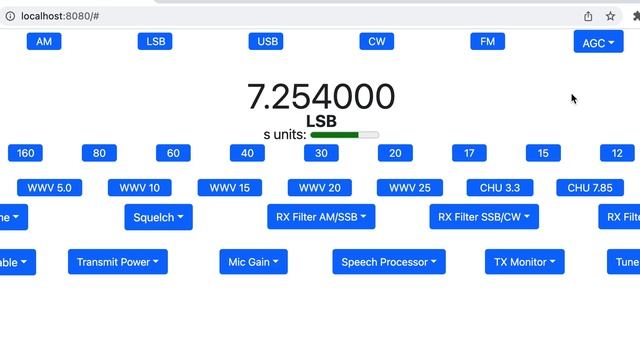The height and width of the screenshot is (360, 640).
Task: Tune to WWV 10
Action: click(140, 188)
